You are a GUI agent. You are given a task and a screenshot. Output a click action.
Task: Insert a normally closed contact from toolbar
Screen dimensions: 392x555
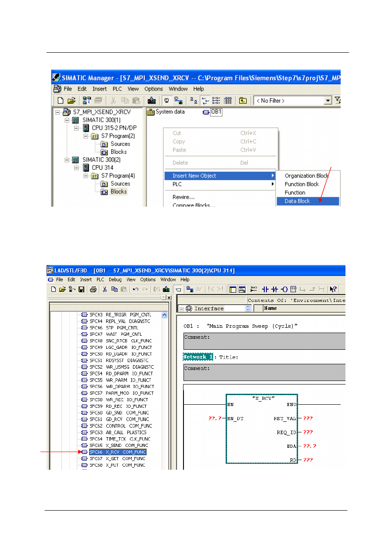tap(275, 289)
